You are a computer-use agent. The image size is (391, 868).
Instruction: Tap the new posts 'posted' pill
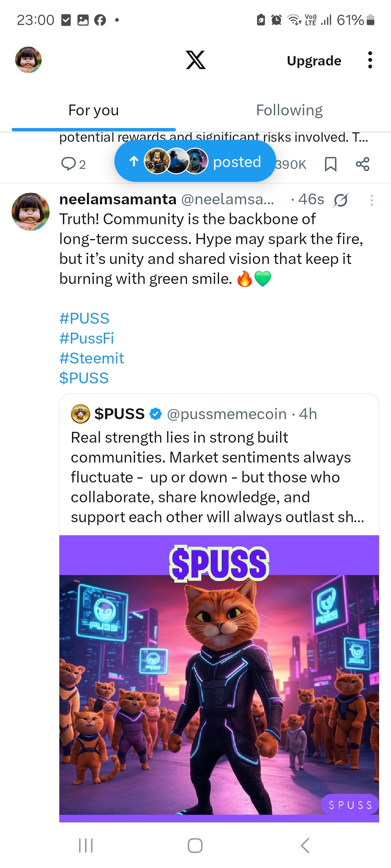[195, 161]
